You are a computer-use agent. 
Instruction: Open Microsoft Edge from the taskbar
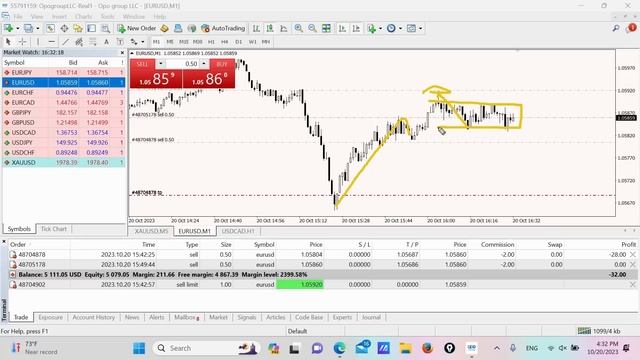point(339,348)
